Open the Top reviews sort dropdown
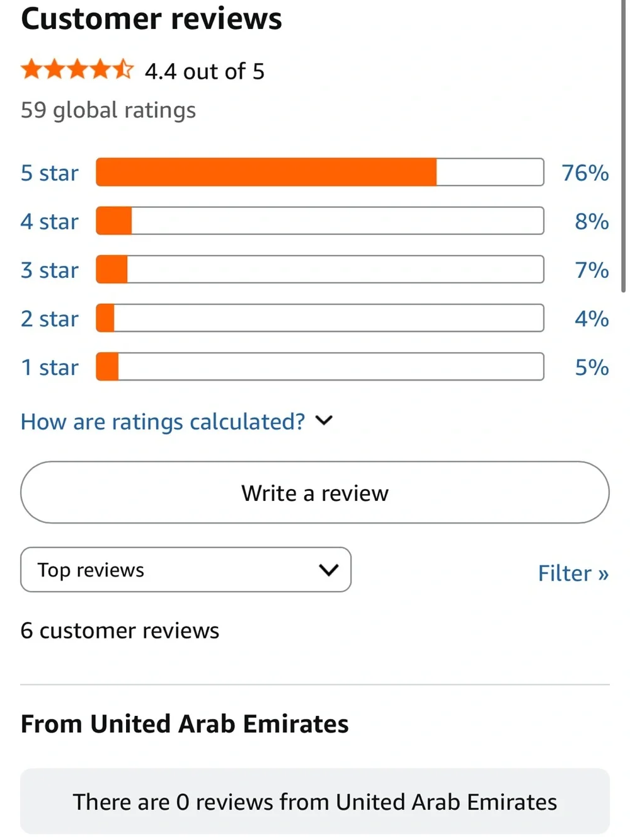The height and width of the screenshot is (840, 630). (x=186, y=570)
